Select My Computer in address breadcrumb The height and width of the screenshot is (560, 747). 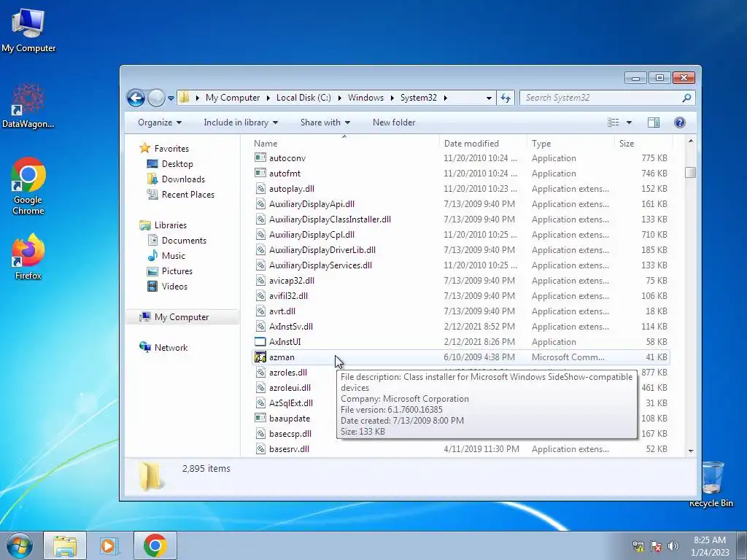[x=233, y=98]
